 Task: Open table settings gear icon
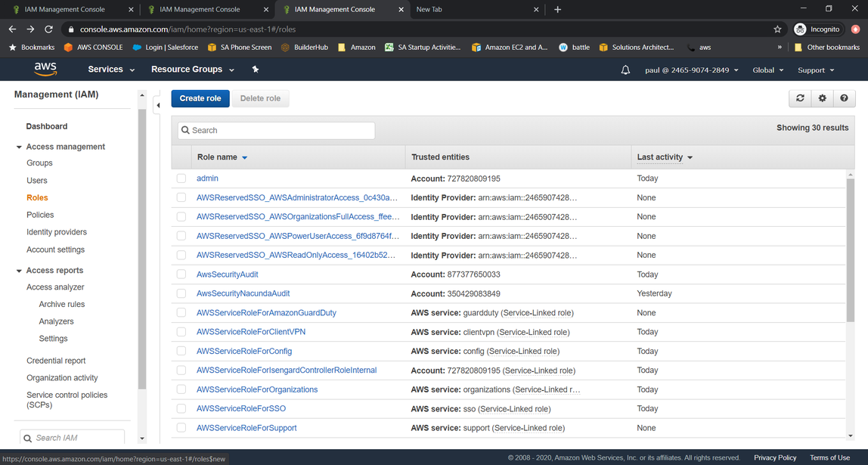pos(822,98)
